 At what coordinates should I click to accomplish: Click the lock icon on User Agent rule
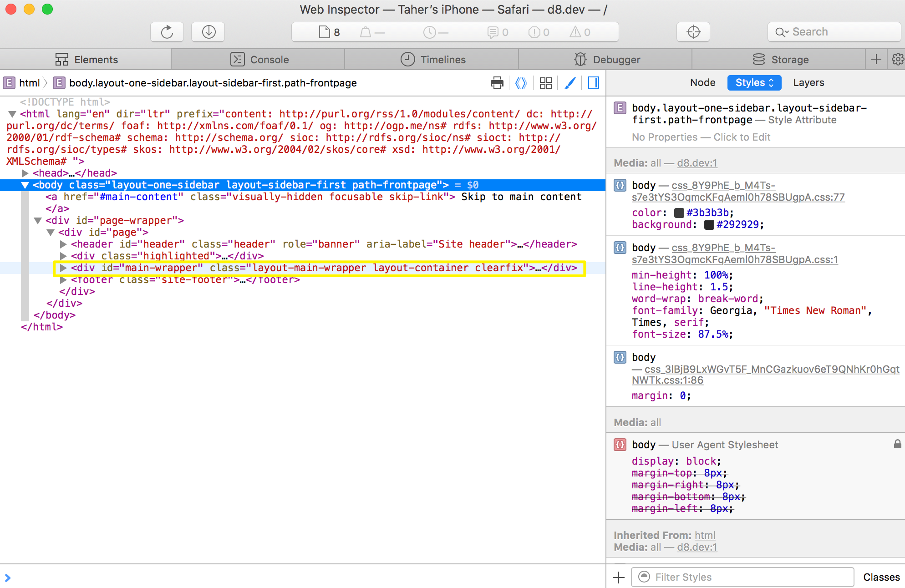897,444
